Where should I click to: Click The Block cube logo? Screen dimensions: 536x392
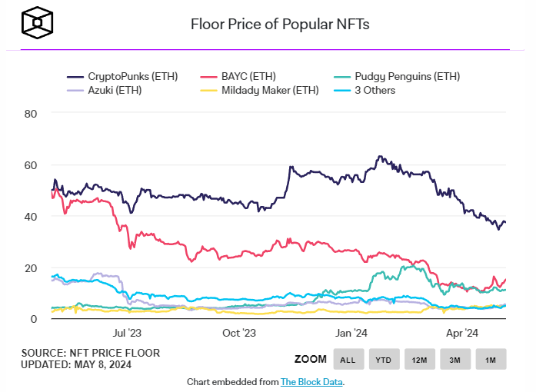[37, 24]
